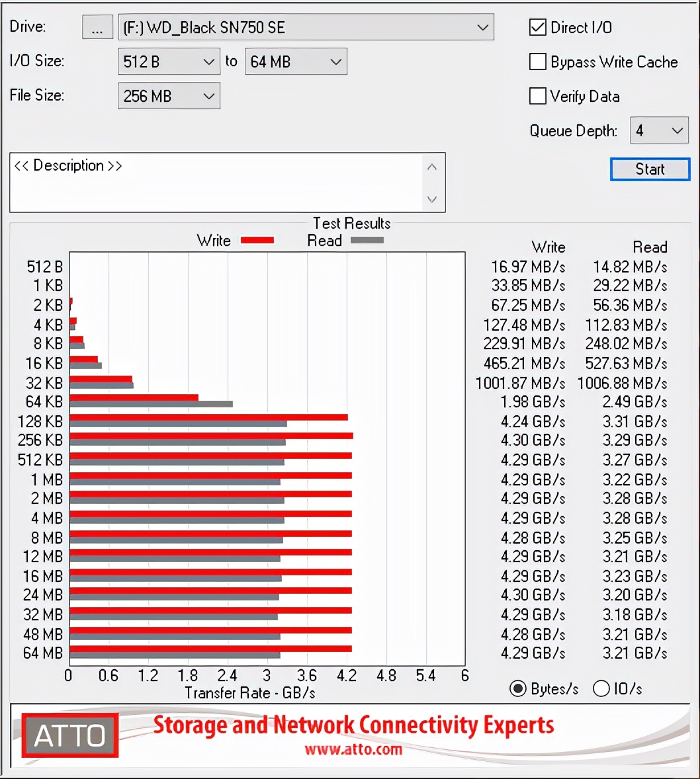Click the 512 B chart row label
This screenshot has height=779, width=700.
click(45, 267)
